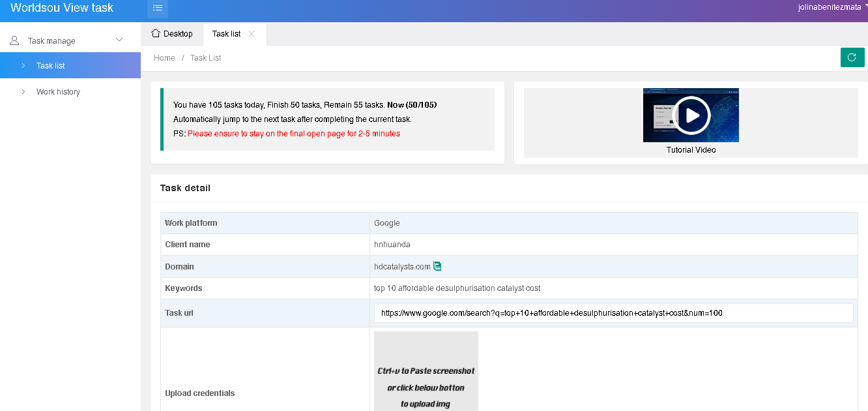Switch to the Desktop tab
868x411 pixels.
[172, 34]
